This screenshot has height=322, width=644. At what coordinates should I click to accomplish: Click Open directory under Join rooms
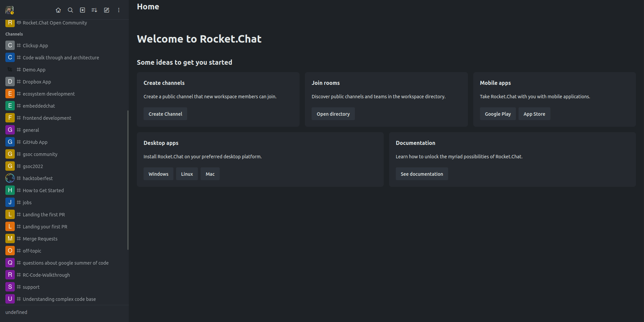coord(333,114)
